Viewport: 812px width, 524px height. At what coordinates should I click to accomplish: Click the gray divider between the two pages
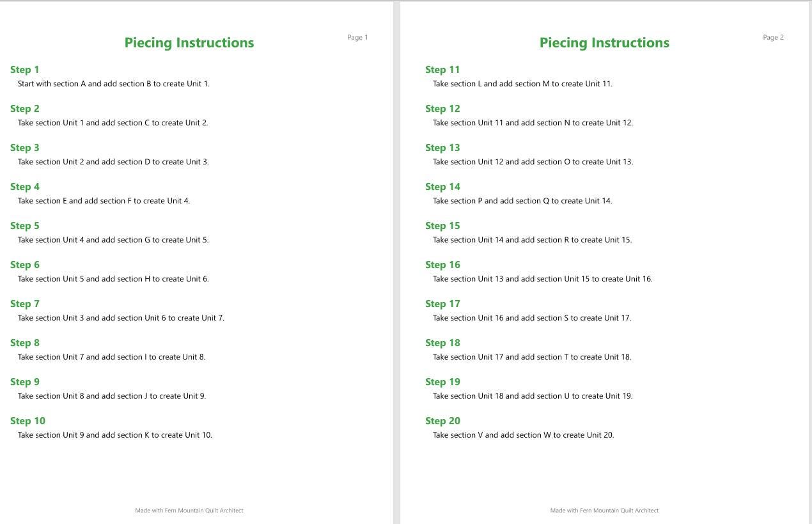pyautogui.click(x=396, y=262)
